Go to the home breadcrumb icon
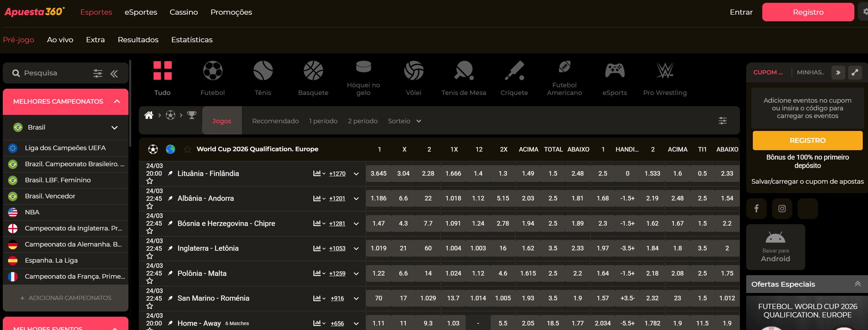The height and width of the screenshot is (330, 868). [x=149, y=115]
